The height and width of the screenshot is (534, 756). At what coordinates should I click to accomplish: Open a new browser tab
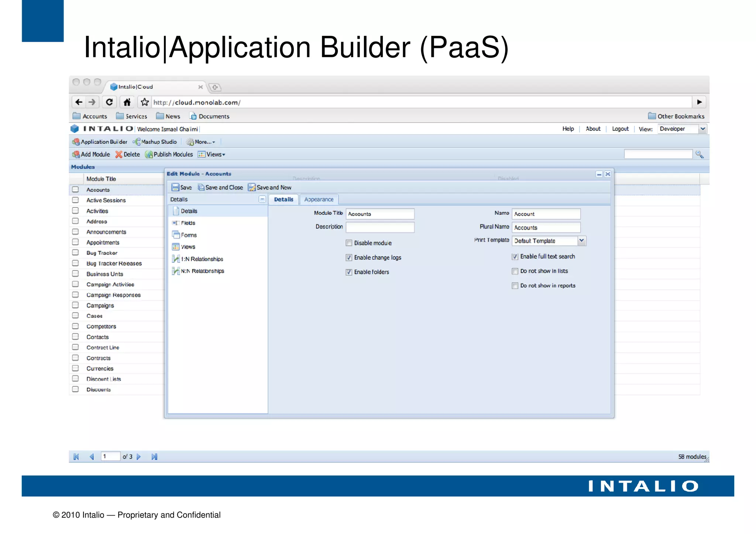point(215,87)
